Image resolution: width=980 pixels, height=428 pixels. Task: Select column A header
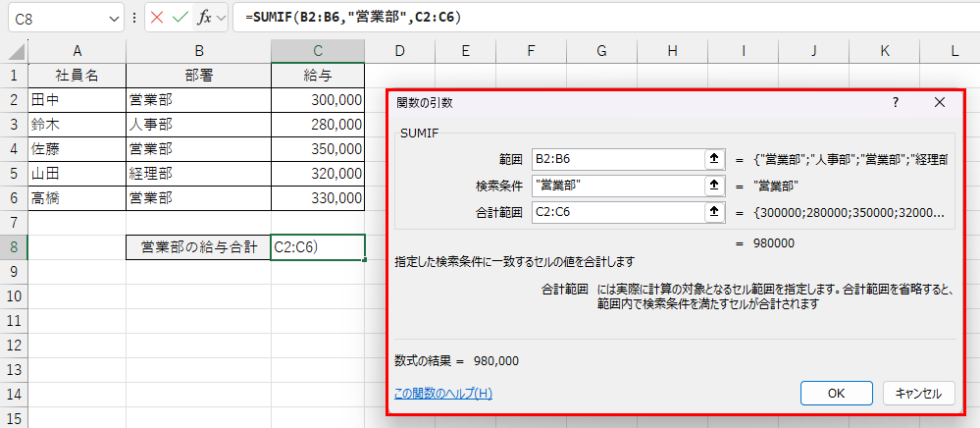click(77, 52)
